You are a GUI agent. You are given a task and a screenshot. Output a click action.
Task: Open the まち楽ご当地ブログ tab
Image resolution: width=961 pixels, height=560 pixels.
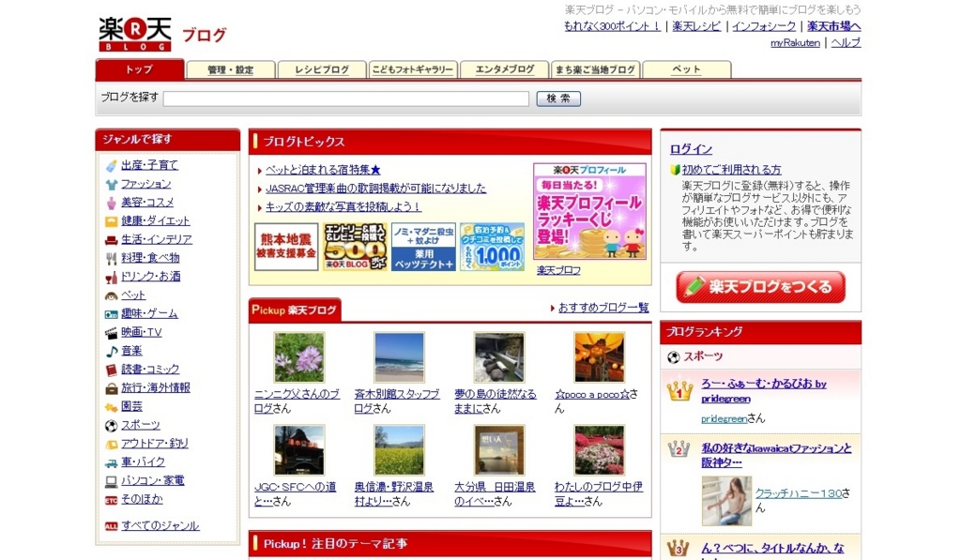pos(595,69)
